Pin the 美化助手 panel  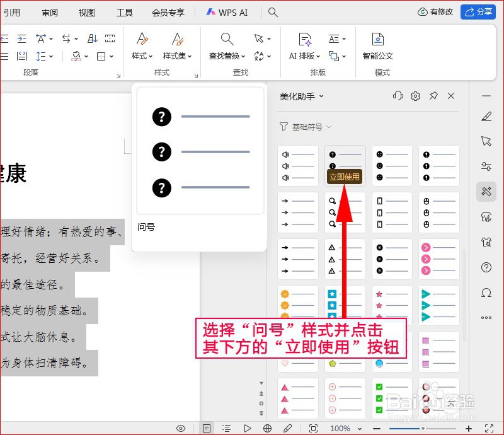[x=433, y=96]
